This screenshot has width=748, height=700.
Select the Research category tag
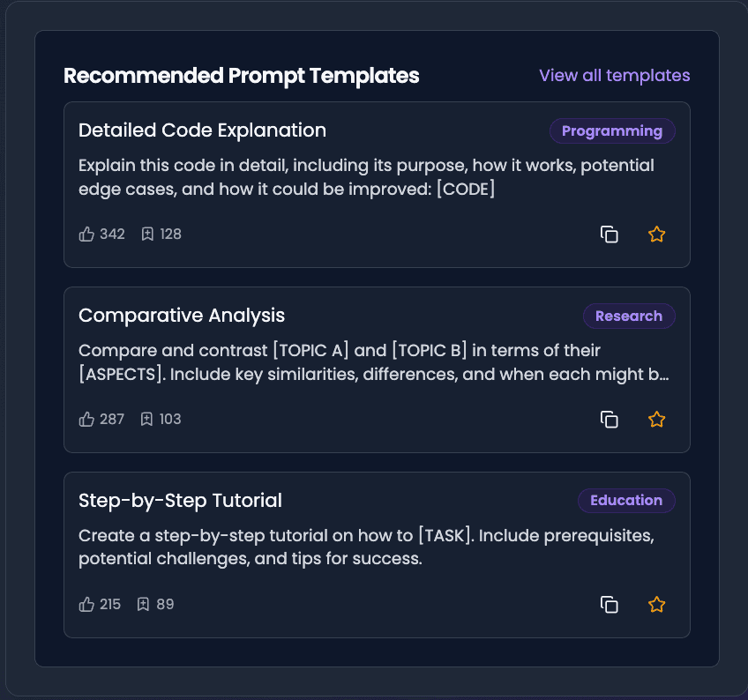click(x=628, y=316)
